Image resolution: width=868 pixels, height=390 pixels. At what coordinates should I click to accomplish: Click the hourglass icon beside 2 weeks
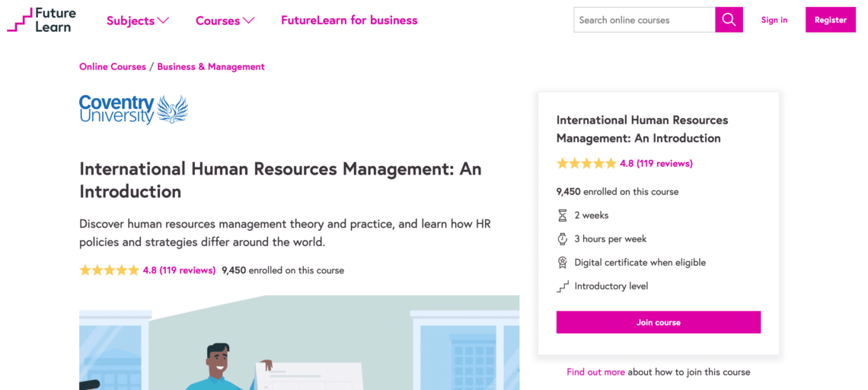click(x=563, y=216)
